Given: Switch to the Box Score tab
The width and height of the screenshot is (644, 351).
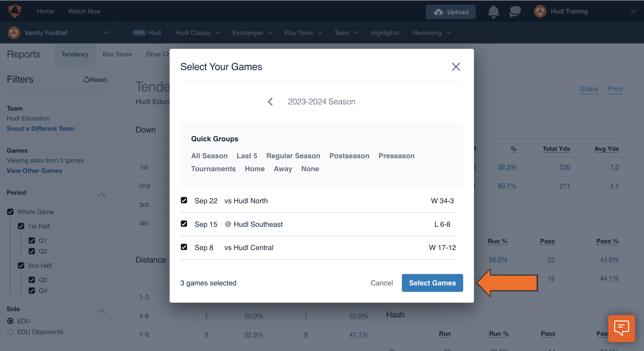Looking at the screenshot, I should pyautogui.click(x=117, y=54).
